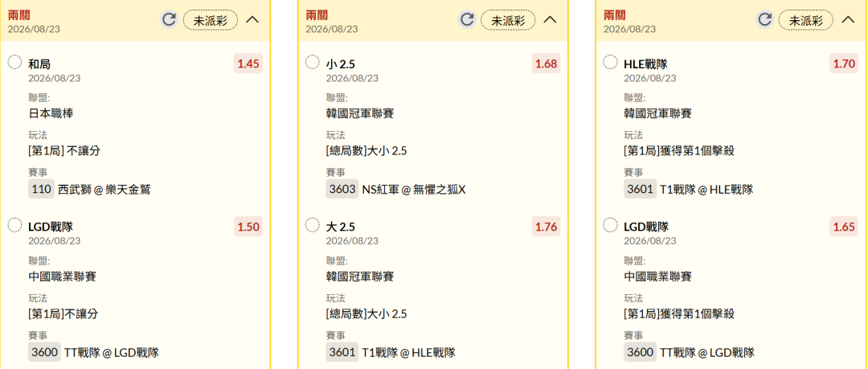Click the 和局 selection title
Screen dimensions: 868x369
[x=39, y=64]
